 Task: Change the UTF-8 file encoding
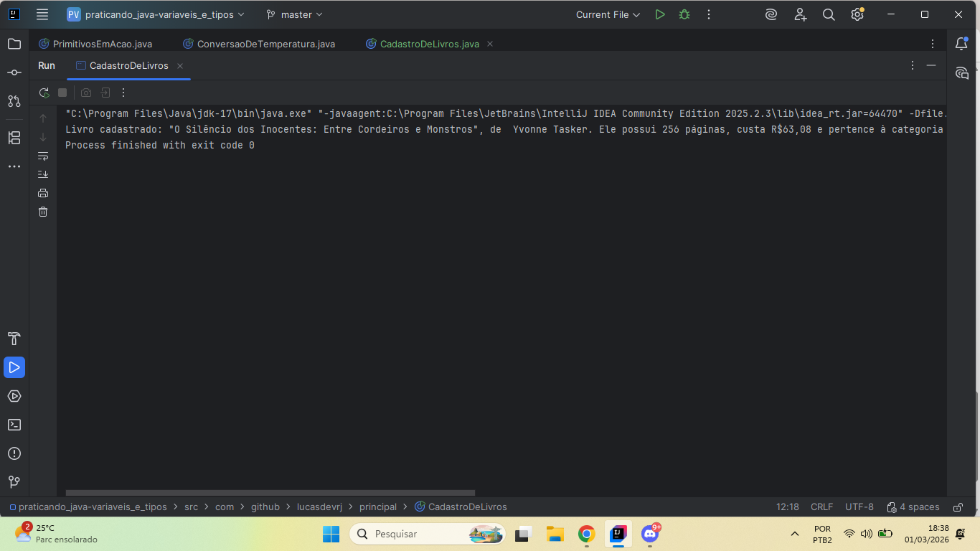(859, 507)
